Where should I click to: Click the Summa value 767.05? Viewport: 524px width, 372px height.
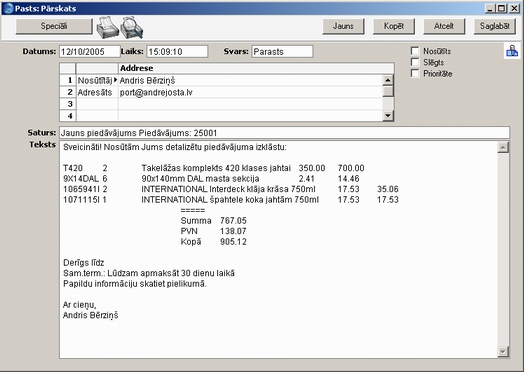click(233, 221)
